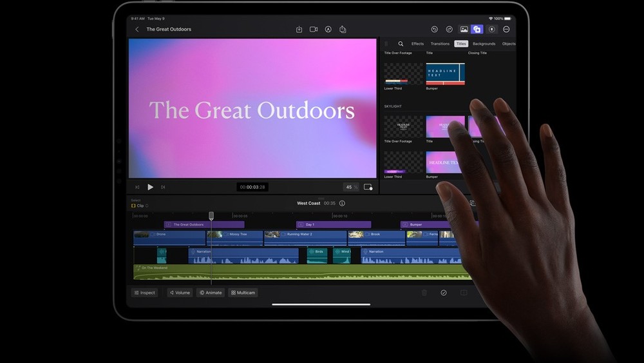
Task: Select the Drone video clip
Action: 169,238
